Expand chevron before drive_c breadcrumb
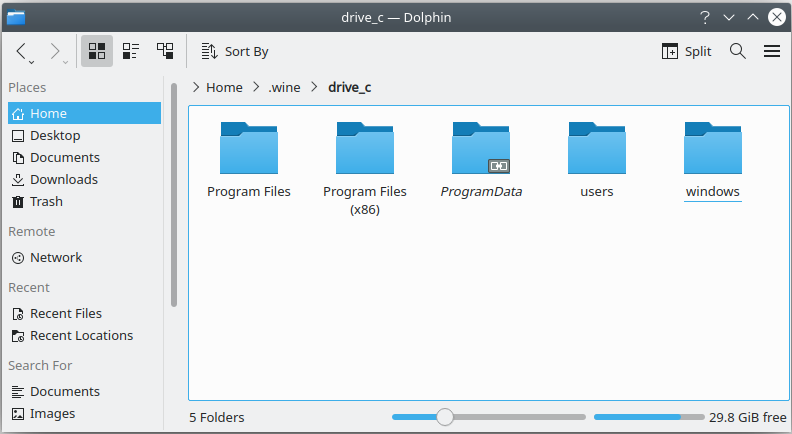The height and width of the screenshot is (434, 792). point(314,87)
